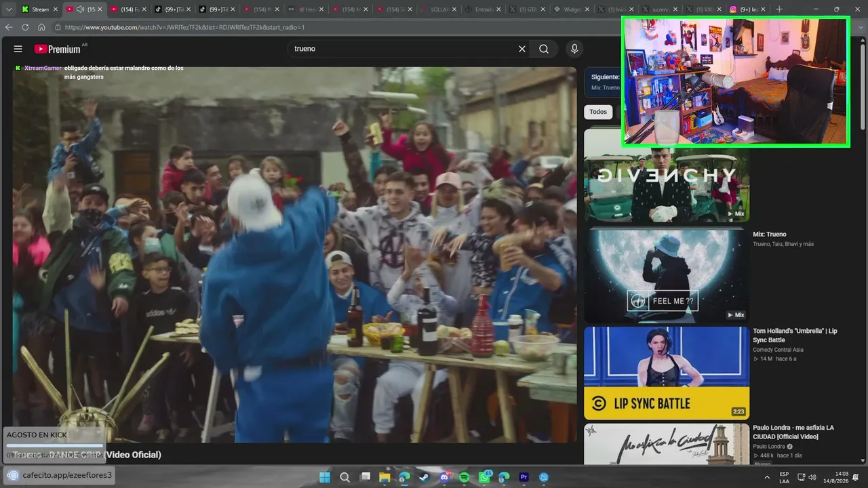
Task: Open Spotify from the taskbar
Action: [x=465, y=477]
